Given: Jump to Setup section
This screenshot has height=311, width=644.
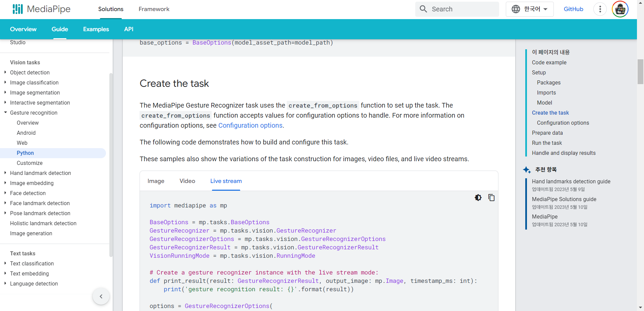Looking at the screenshot, I should coord(539,72).
